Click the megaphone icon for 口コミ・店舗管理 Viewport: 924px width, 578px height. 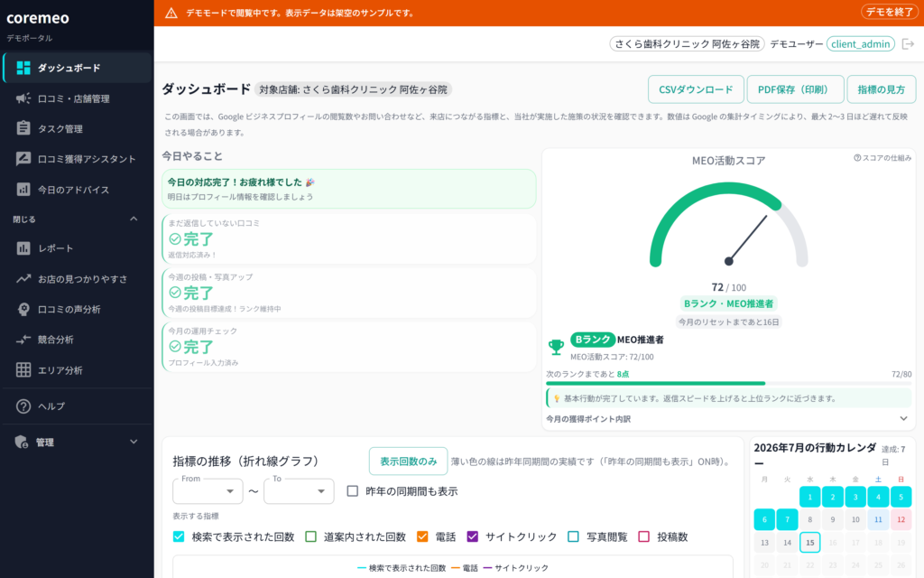click(23, 98)
